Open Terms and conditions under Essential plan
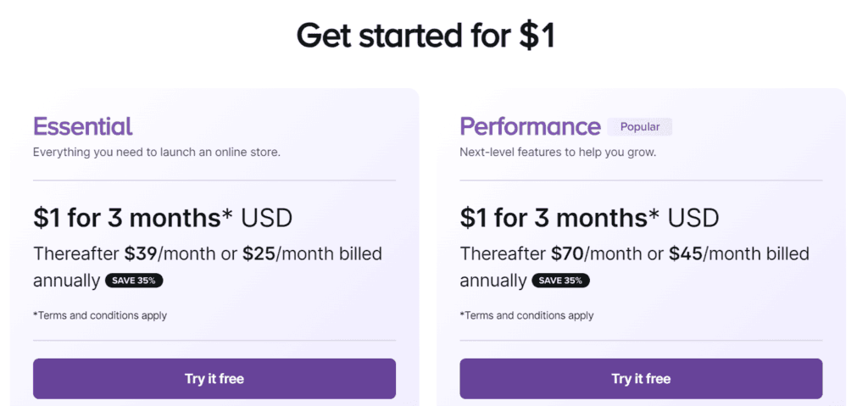This screenshot has height=406, width=868. coord(100,315)
